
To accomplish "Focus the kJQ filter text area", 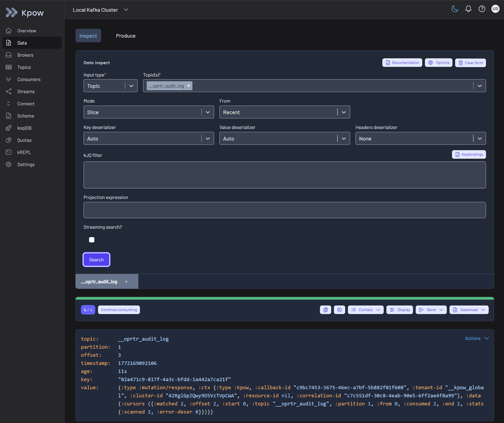I will [284, 175].
